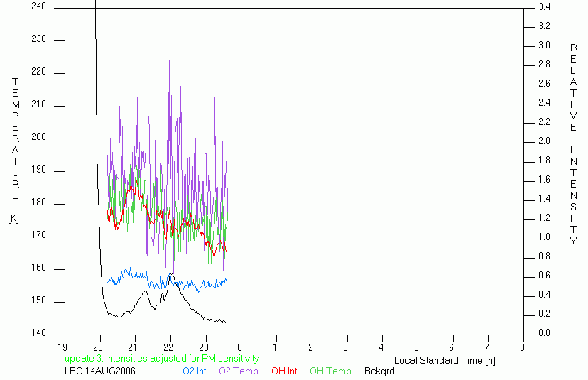Click the hour 0 time axis label

click(x=239, y=347)
